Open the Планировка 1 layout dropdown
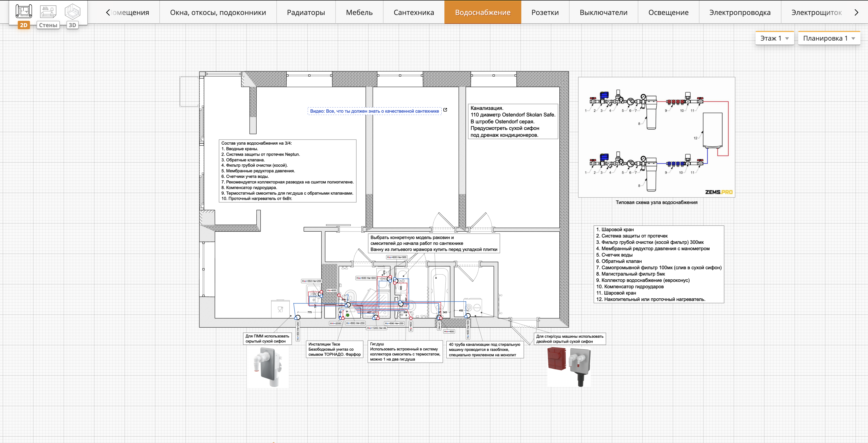The image size is (868, 443). 829,38
